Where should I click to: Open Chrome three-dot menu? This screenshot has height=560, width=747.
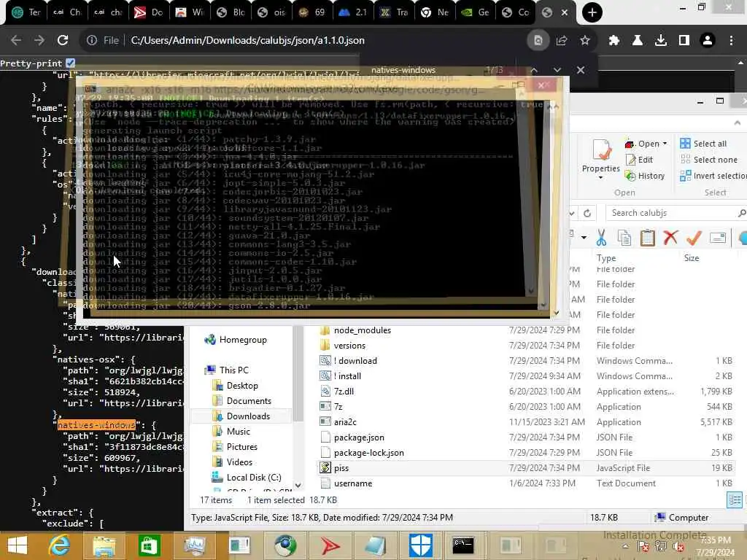click(x=731, y=41)
